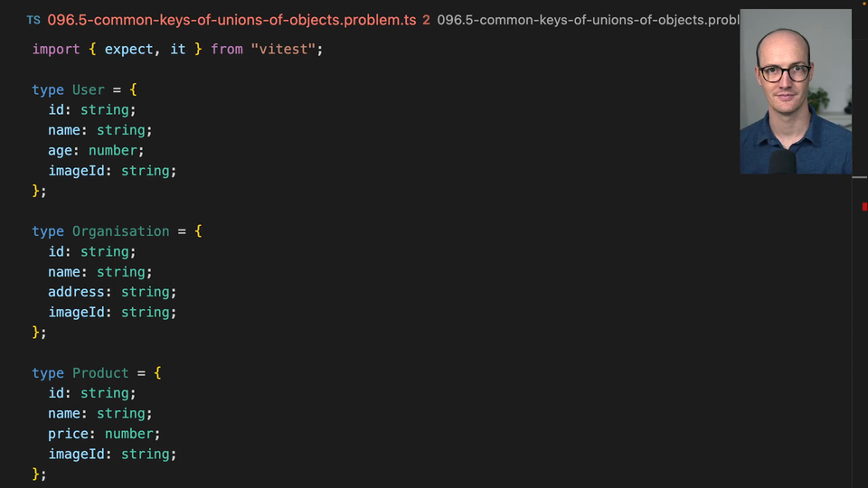
Task: Click the vertical scrollbar track on right
Action: [x=860, y=343]
